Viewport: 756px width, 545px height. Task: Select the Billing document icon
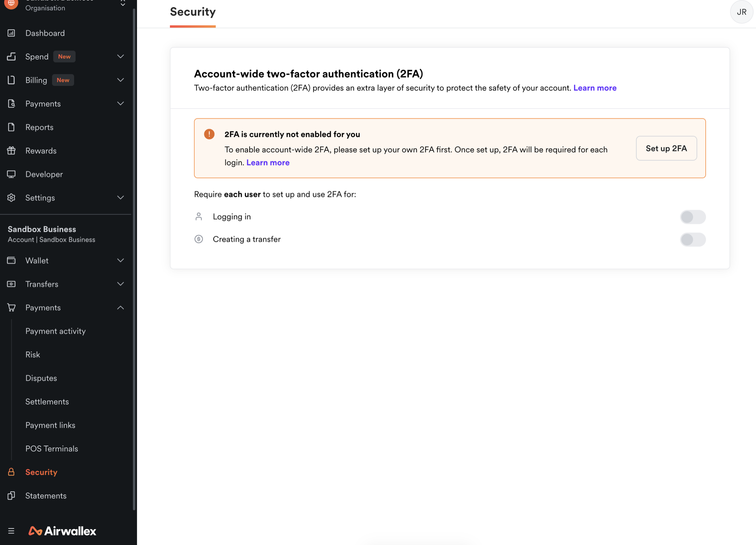11,80
